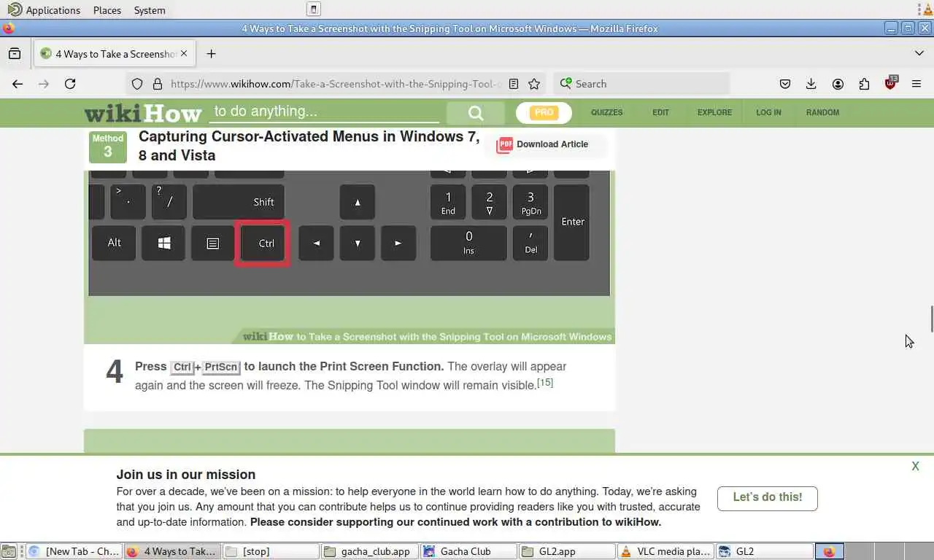Image resolution: width=934 pixels, height=560 pixels.
Task: Open a new tab with plus button
Action: tap(211, 53)
